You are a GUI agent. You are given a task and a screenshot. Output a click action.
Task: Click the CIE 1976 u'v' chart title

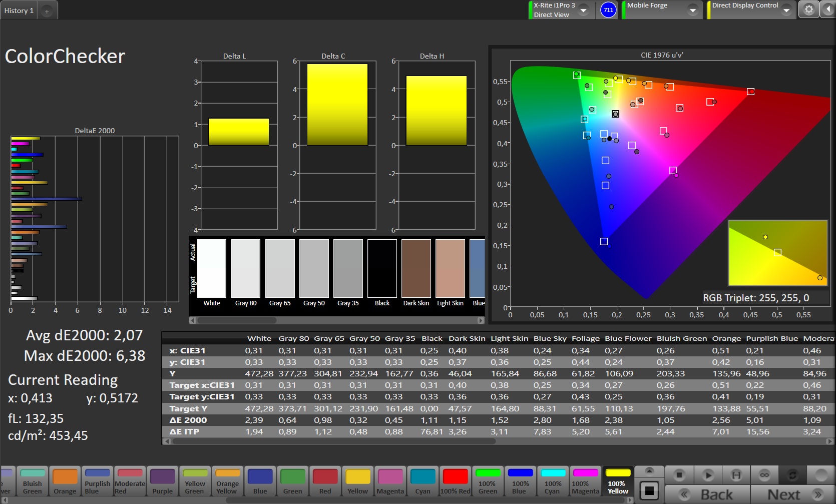(662, 55)
